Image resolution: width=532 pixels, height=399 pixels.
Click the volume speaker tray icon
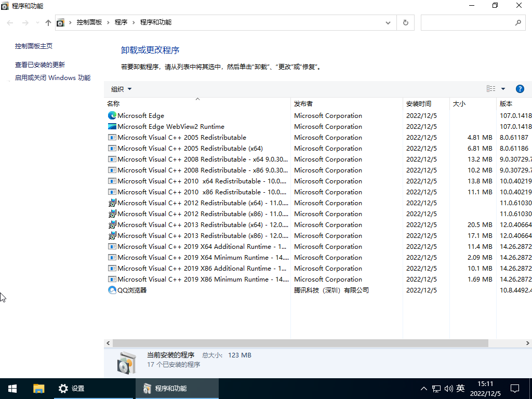pos(448,389)
